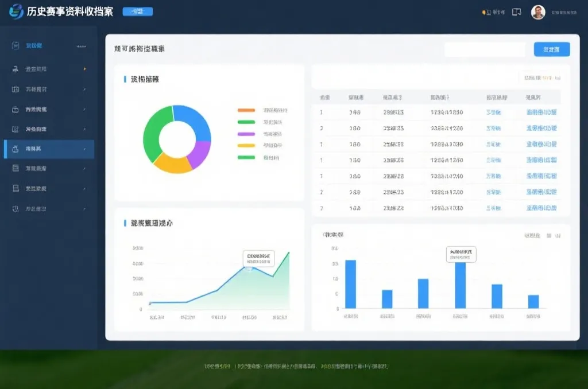Open the user avatar photo in header
The height and width of the screenshot is (389, 588).
[x=538, y=12]
